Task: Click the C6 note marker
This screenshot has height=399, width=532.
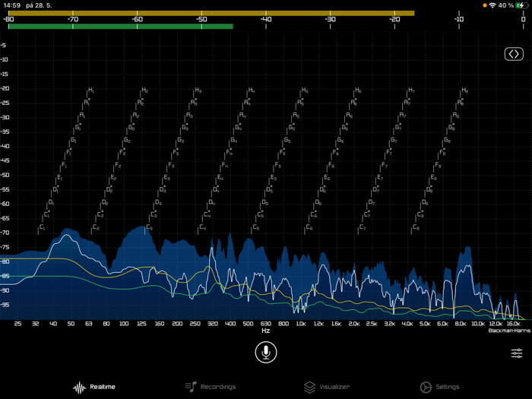Action: [309, 228]
